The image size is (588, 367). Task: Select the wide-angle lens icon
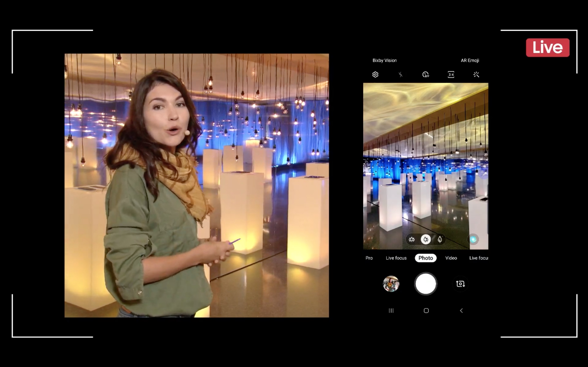point(426,240)
